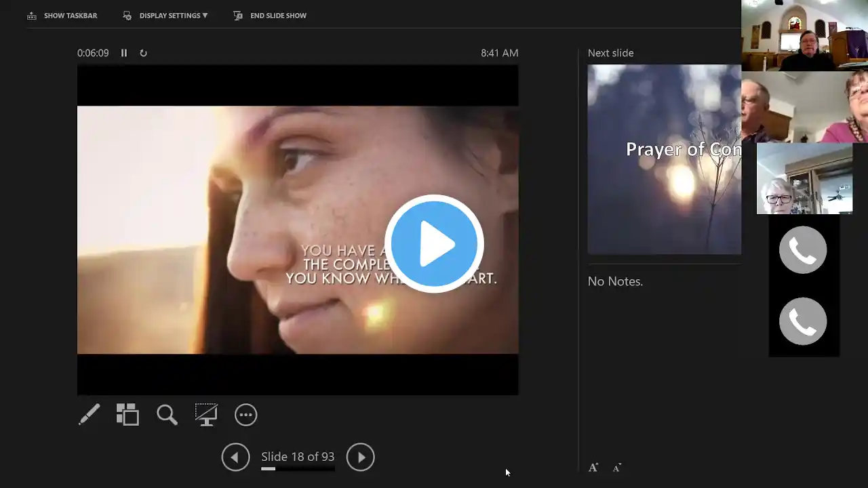Click the first phone call participant icon
This screenshot has height=488, width=868.
[803, 250]
